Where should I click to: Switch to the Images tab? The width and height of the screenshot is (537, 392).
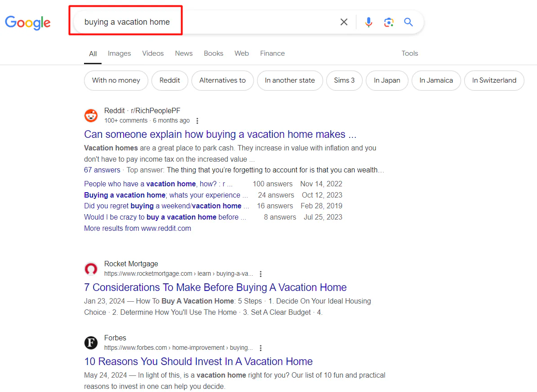[x=119, y=53]
